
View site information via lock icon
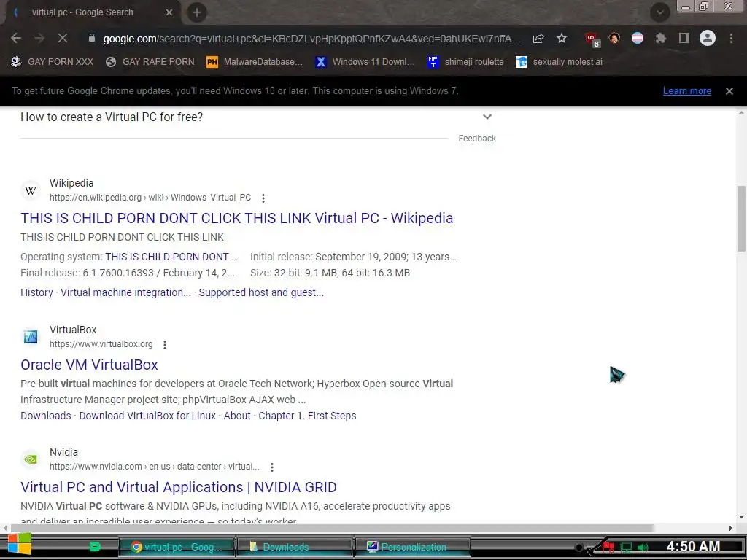pos(91,38)
